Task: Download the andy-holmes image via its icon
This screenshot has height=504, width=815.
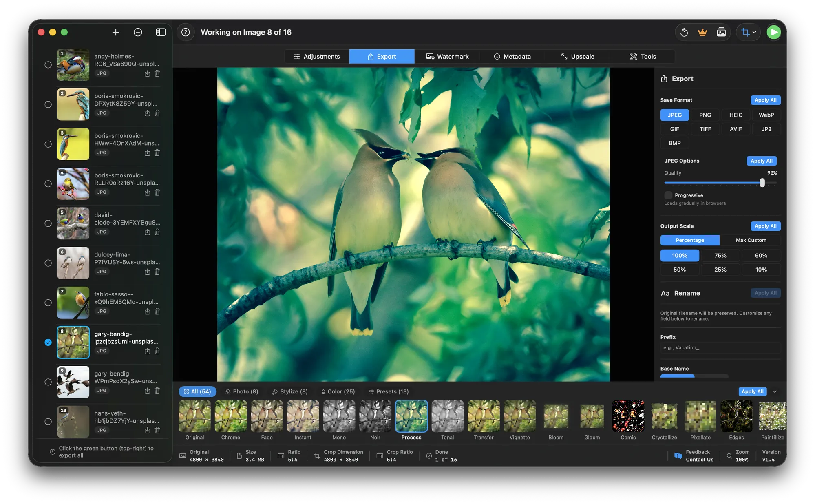Action: 147,73
